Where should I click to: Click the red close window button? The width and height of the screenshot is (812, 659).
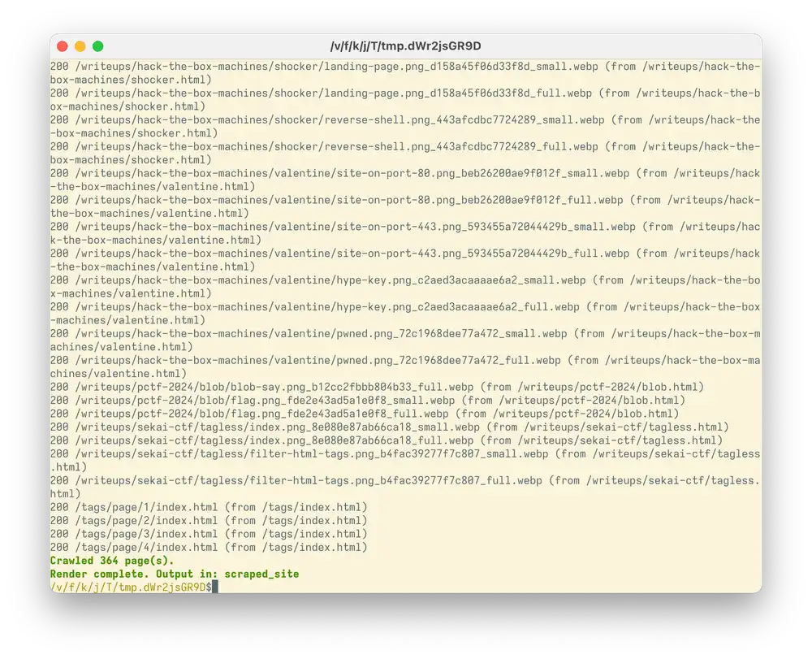click(63, 46)
